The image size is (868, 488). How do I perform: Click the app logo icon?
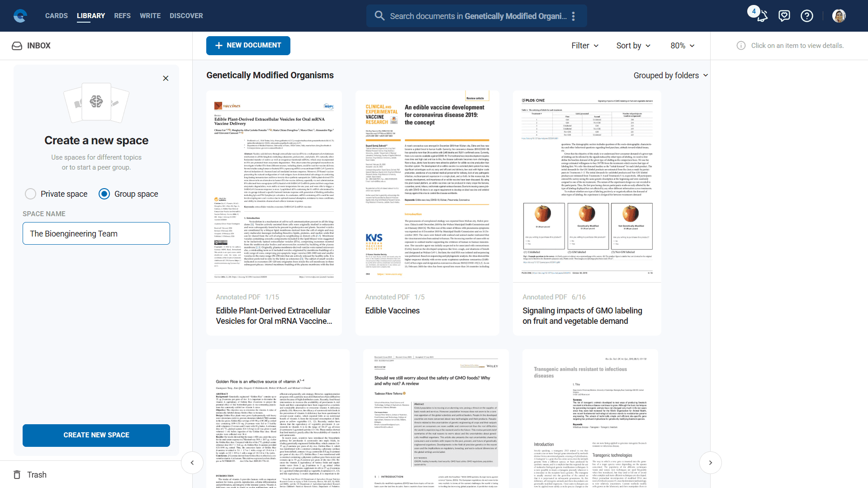[x=20, y=16]
